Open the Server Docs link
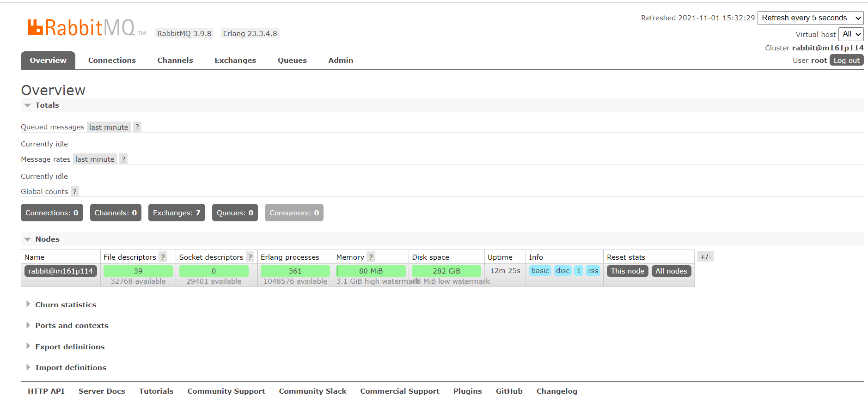Image resolution: width=868 pixels, height=408 pixels. click(x=102, y=391)
